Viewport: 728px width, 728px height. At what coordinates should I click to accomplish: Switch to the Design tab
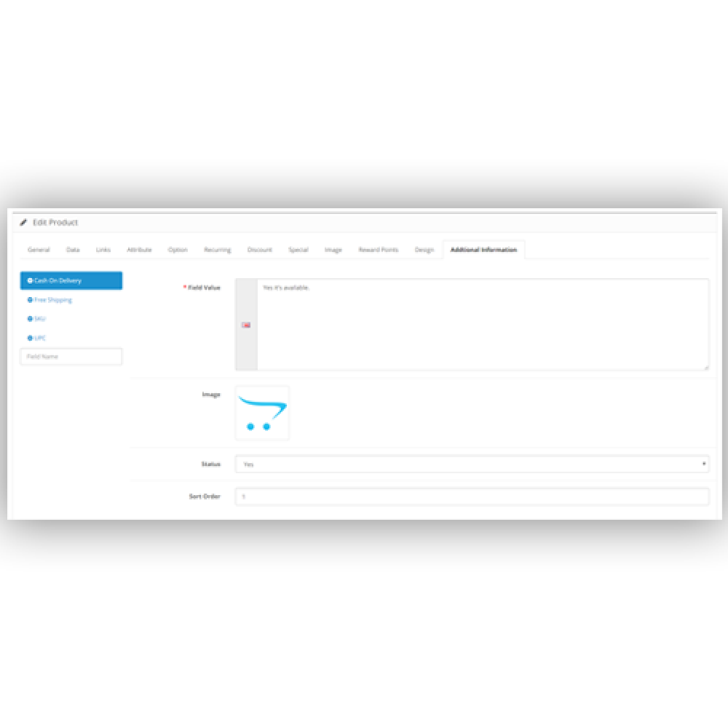[423, 250]
